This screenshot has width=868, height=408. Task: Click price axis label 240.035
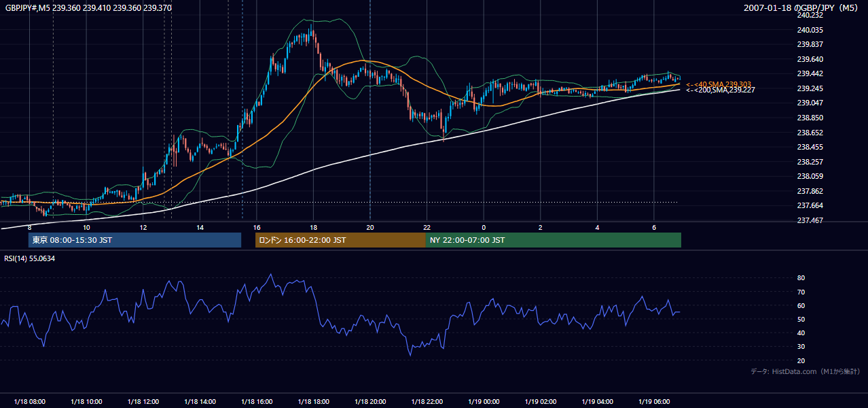point(810,30)
